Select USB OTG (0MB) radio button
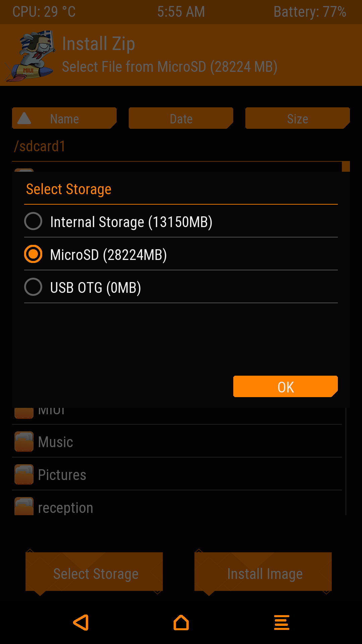This screenshot has height=644, width=362. click(33, 287)
